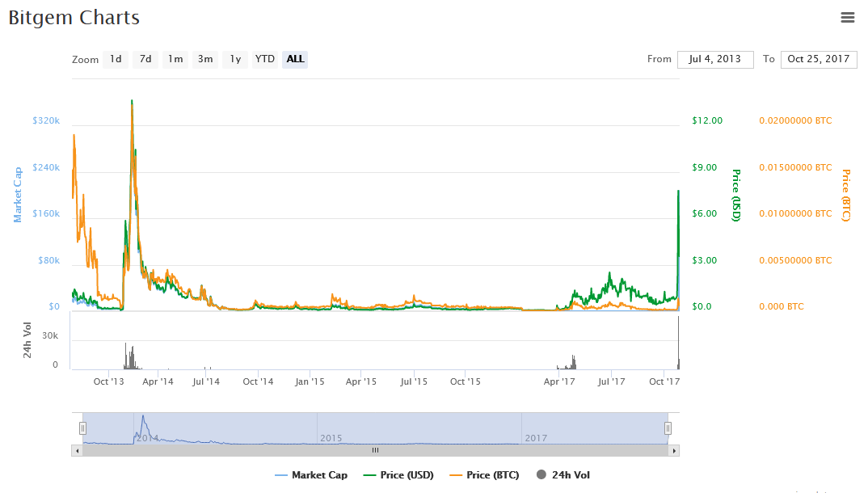This screenshot has width=868, height=493.
Task: Click the 0.01000000 BTC axis label
Action: click(795, 213)
